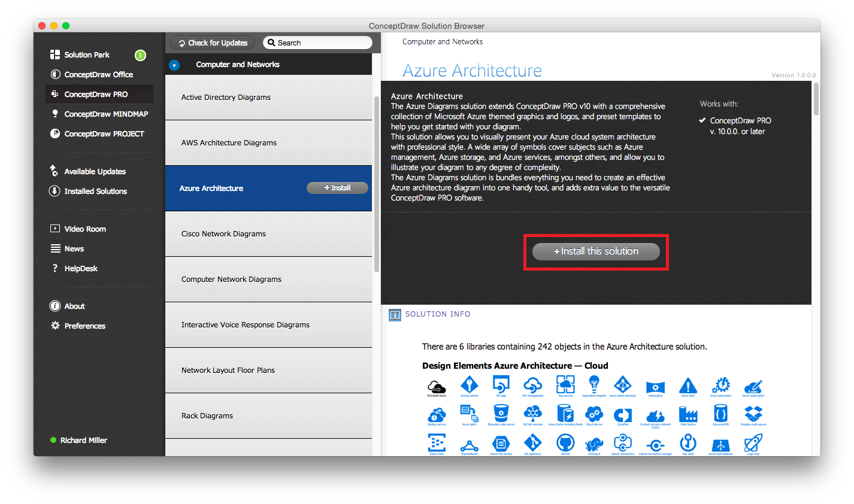Click the BizTalk services icon
This screenshot has height=504, width=854.
tap(533, 415)
